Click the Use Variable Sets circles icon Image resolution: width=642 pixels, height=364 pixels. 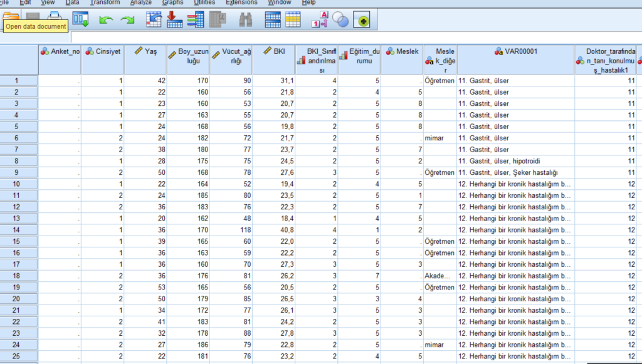click(x=340, y=20)
